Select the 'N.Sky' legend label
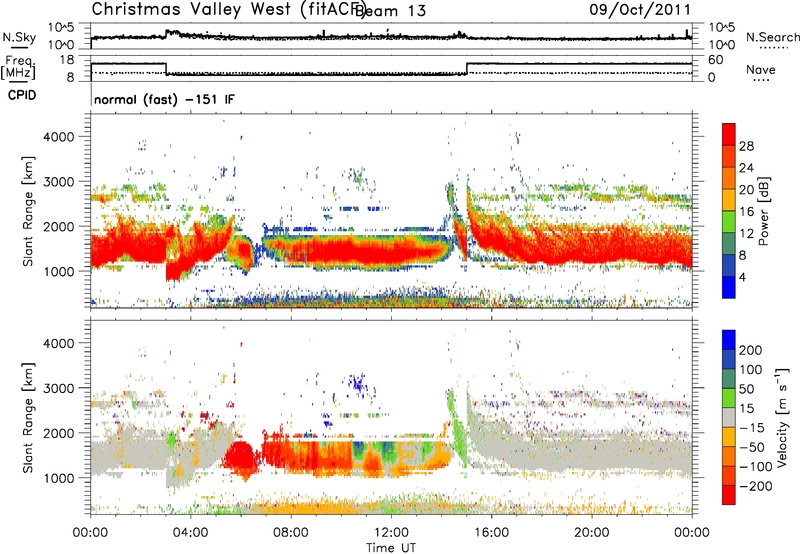 (19, 37)
